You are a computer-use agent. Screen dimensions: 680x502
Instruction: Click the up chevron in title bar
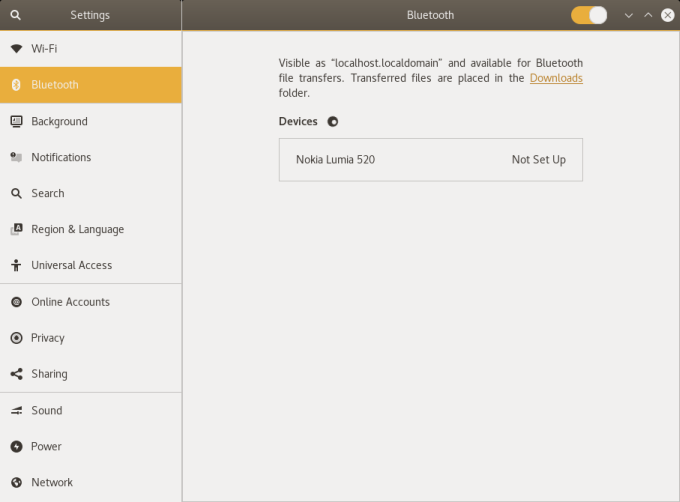[x=648, y=15]
